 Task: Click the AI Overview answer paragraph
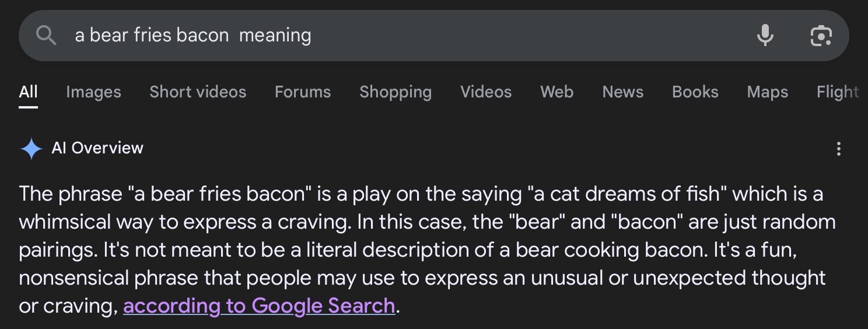point(420,250)
